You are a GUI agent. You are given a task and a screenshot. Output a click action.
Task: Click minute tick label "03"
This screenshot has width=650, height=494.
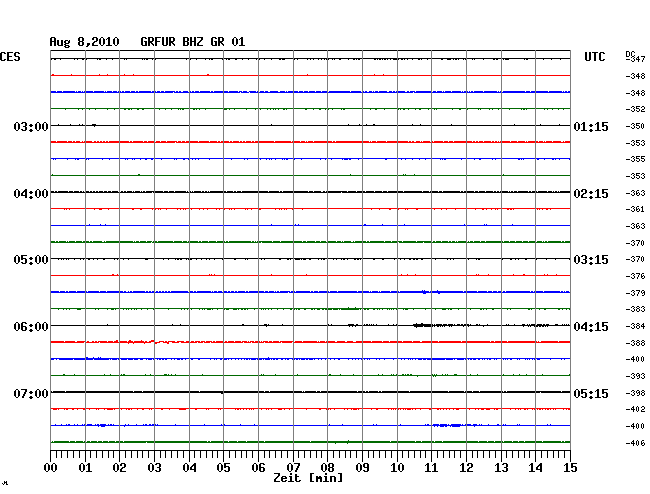click(x=154, y=468)
